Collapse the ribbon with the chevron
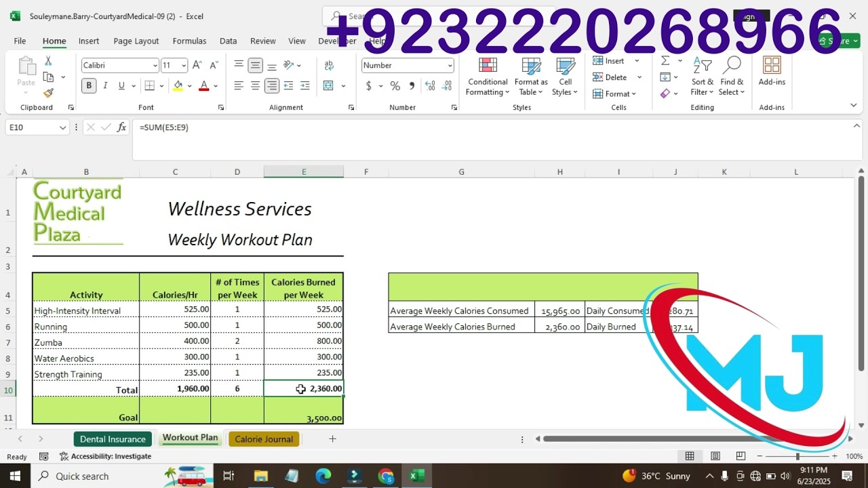The width and height of the screenshot is (868, 488). 853,105
